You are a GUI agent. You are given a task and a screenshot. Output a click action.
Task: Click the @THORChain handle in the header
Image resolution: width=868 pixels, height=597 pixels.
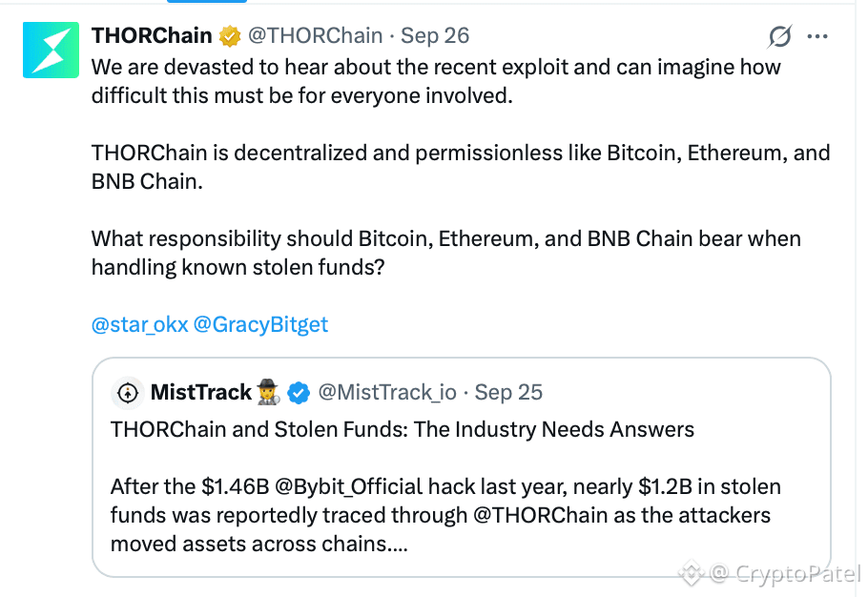click(315, 35)
